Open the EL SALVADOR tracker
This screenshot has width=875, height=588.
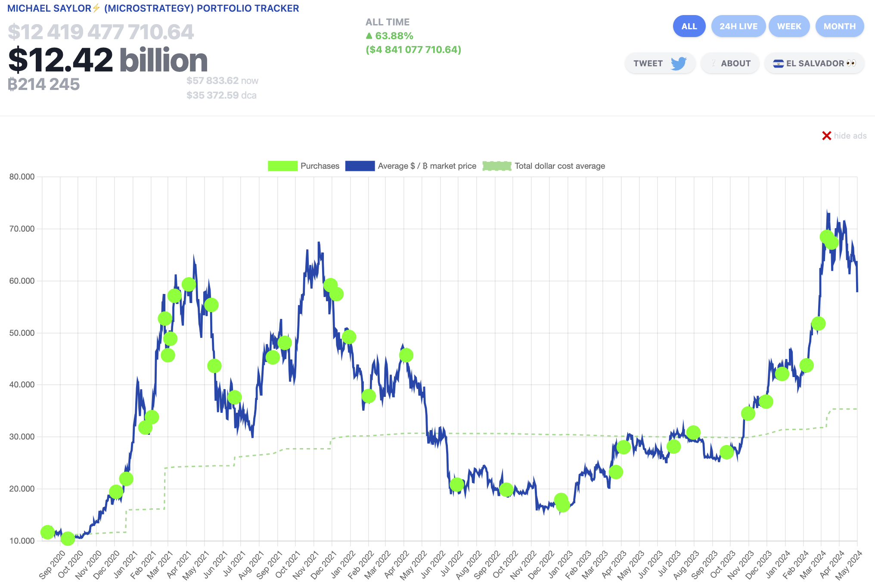pos(814,63)
